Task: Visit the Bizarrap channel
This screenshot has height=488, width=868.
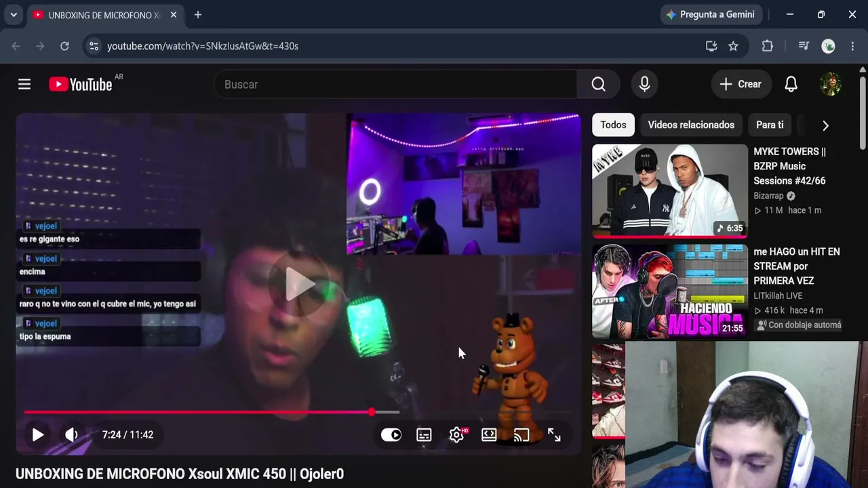Action: tap(768, 196)
